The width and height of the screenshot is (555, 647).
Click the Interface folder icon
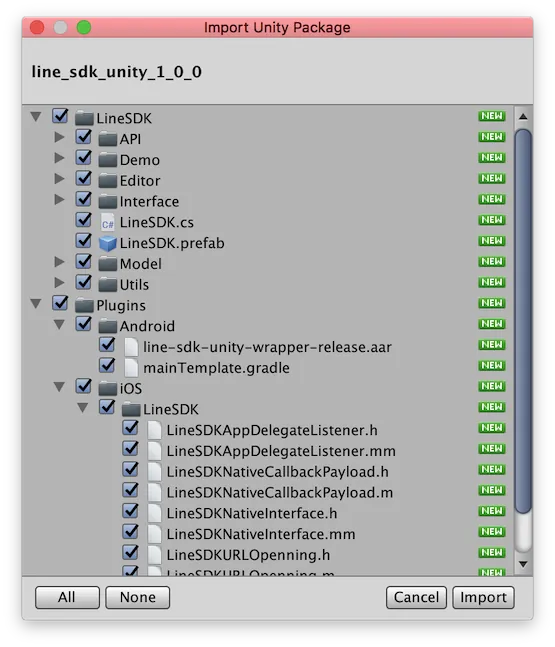pos(108,201)
